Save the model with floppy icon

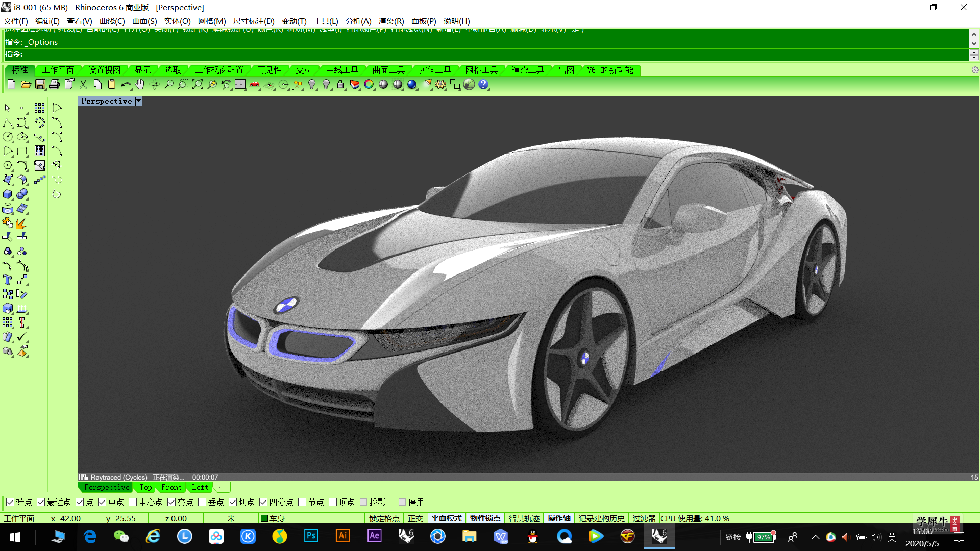[x=40, y=84]
